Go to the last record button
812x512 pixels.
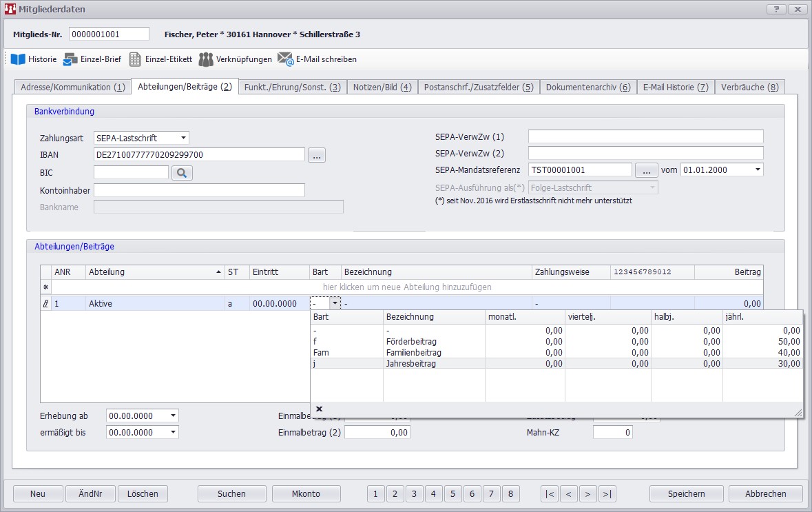607,493
